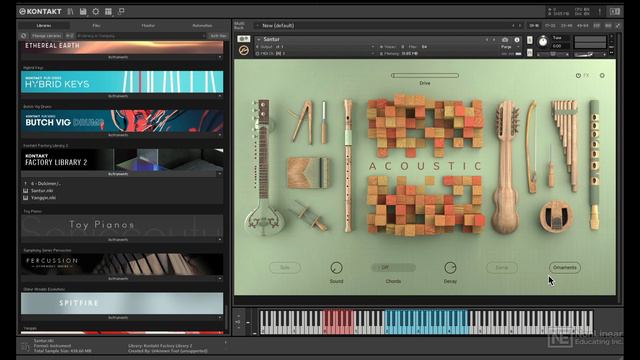Viewport: 640px width, 360px height.
Task: Select rack page 17-32
Action: click(x=550, y=26)
